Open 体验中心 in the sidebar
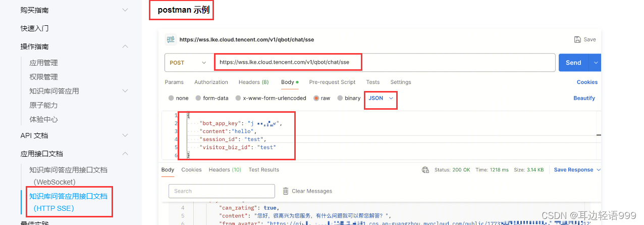Image resolution: width=644 pixels, height=225 pixels. pyautogui.click(x=43, y=119)
